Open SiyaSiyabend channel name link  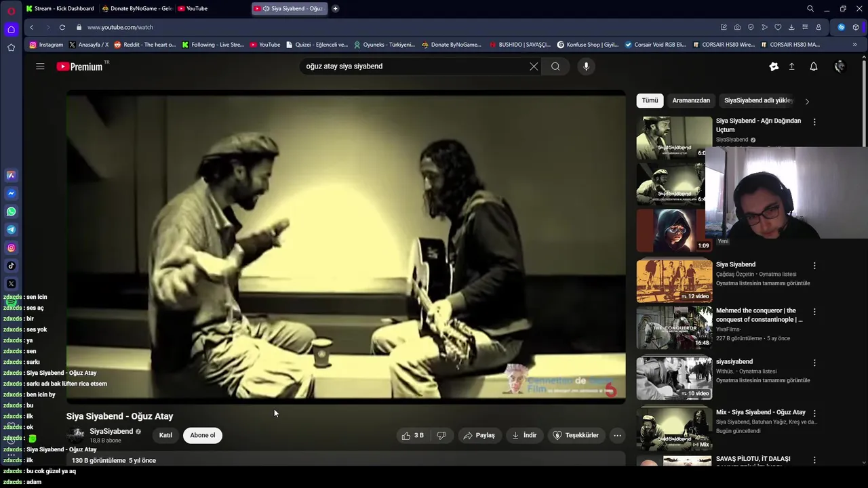pos(111,431)
